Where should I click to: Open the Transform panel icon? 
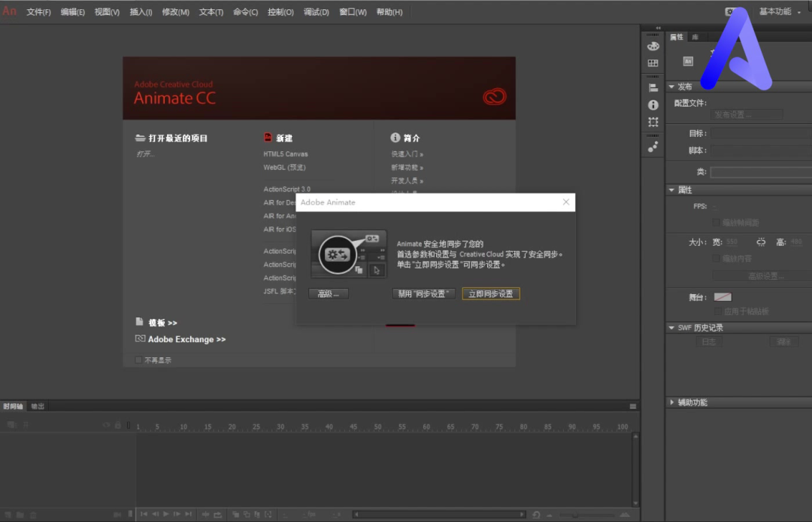point(653,122)
